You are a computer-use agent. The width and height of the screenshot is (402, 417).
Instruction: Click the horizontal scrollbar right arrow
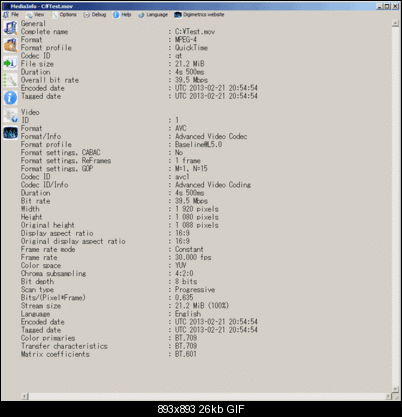coord(389,396)
